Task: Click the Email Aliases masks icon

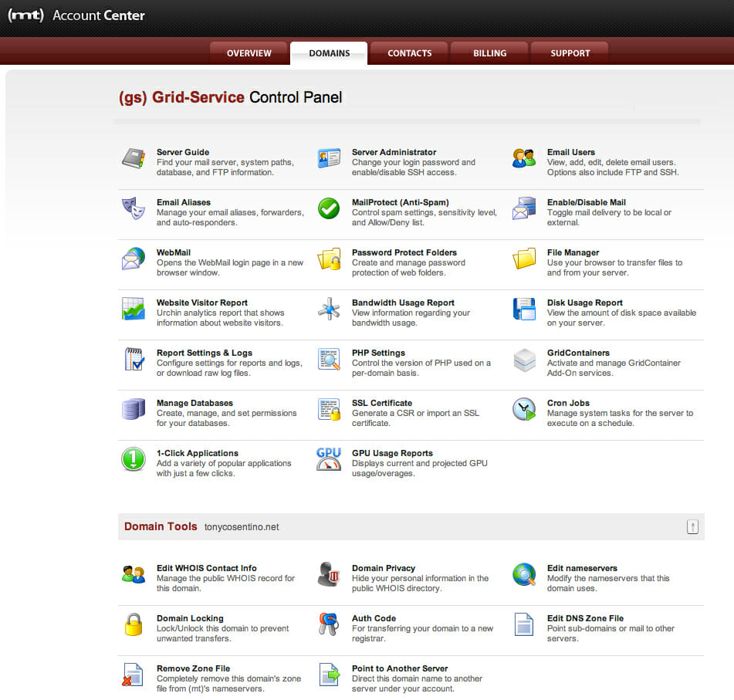Action: tap(134, 208)
